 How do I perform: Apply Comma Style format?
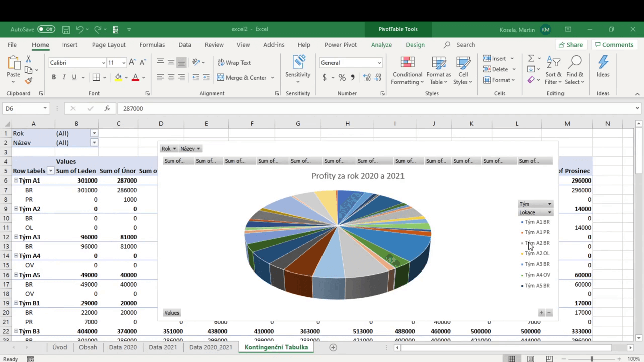[x=352, y=78]
